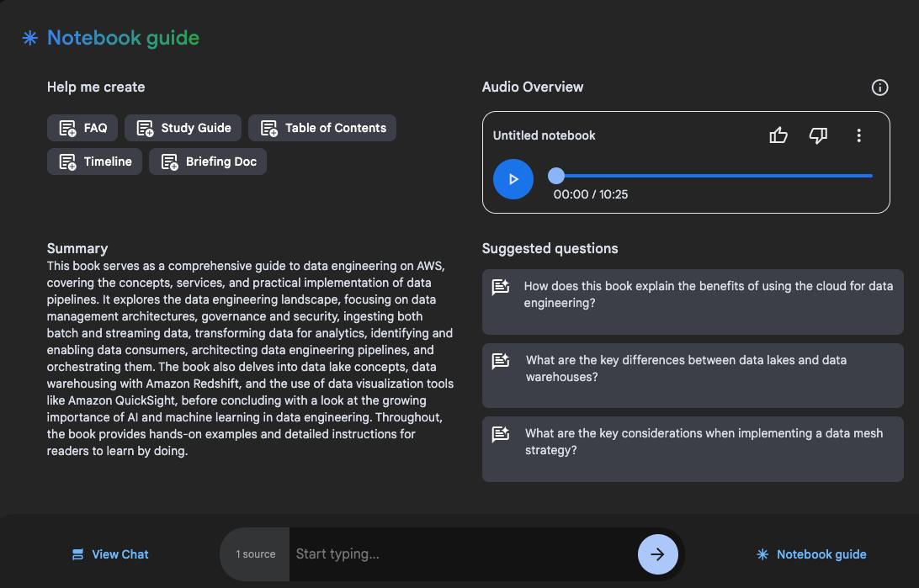
Task: Give thumbs down to the audio overview
Action: tap(818, 135)
